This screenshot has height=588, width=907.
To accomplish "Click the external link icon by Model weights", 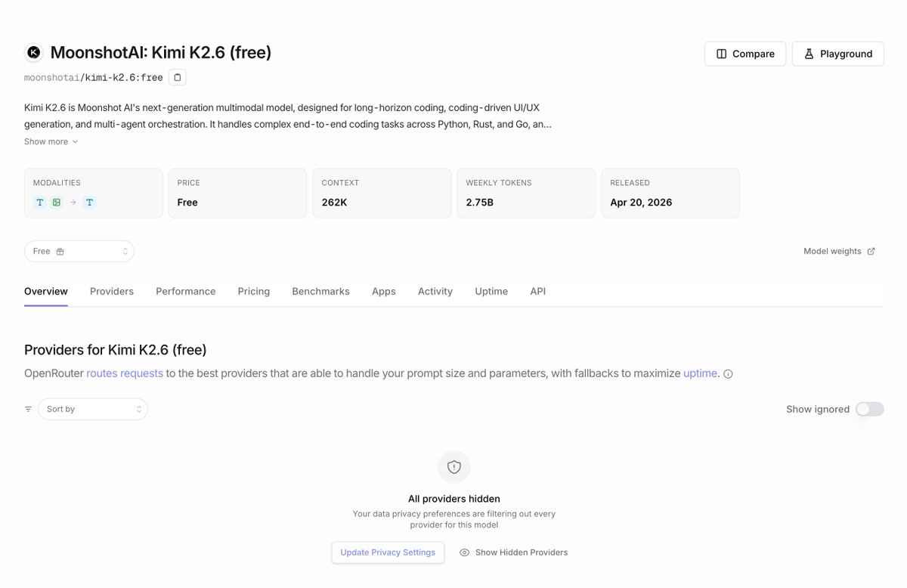I will 871,252.
